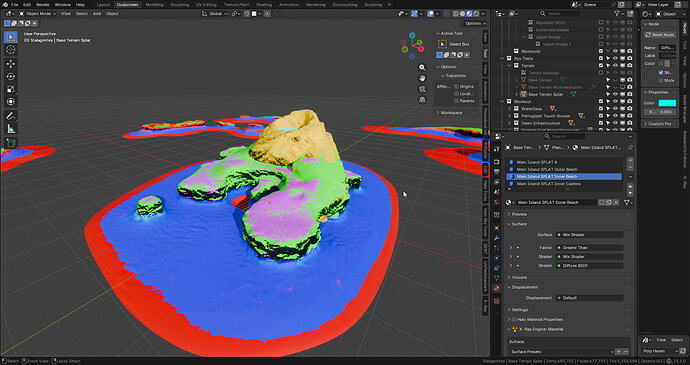Viewport: 690px width, 365px height.
Task: Click the Mix Shader Surface field
Action: [x=590, y=235]
